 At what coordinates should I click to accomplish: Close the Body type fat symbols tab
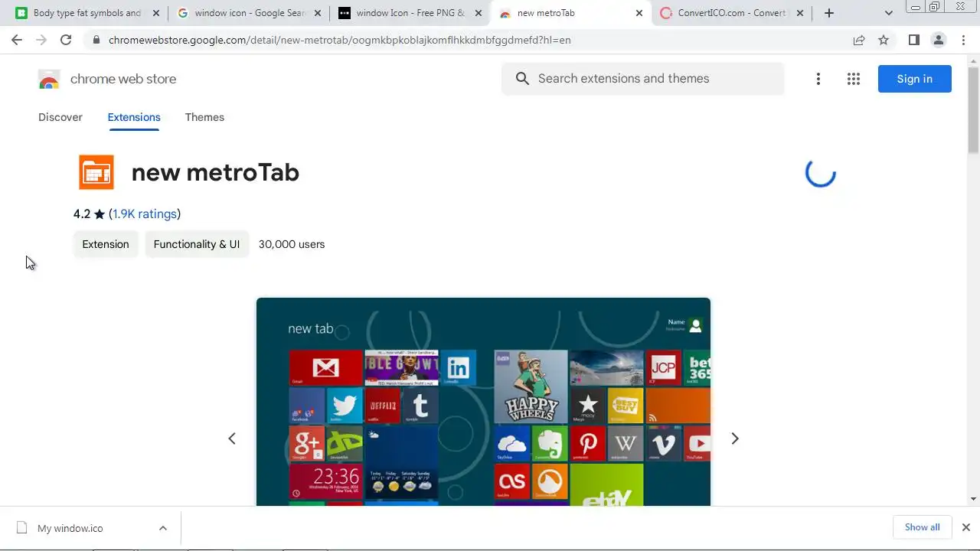pyautogui.click(x=156, y=13)
